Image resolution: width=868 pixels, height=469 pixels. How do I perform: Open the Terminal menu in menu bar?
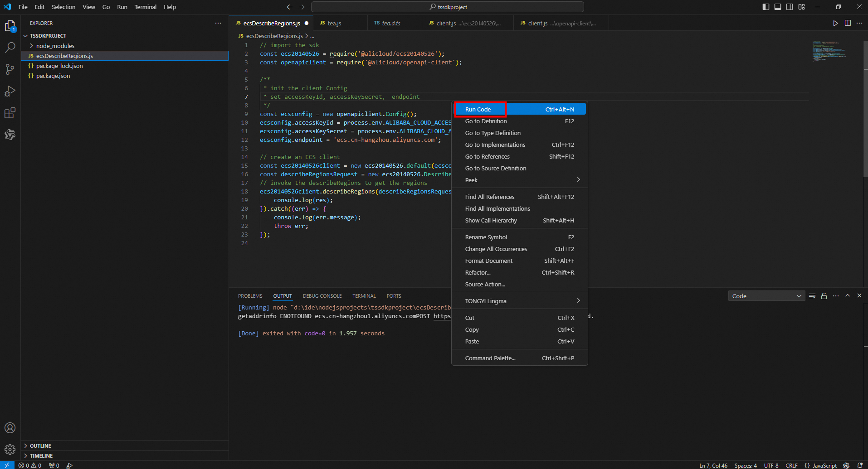point(145,7)
